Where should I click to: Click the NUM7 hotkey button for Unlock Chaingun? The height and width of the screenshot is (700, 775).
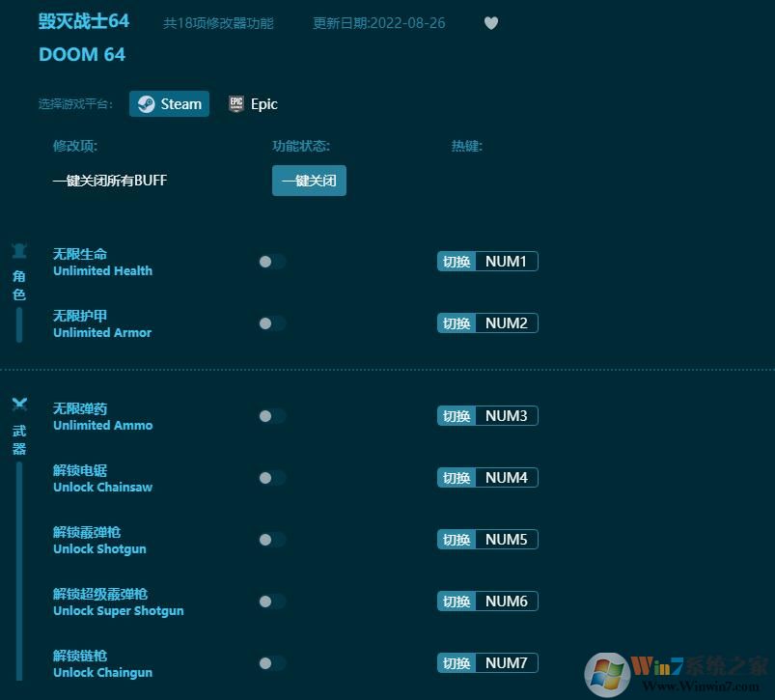[x=487, y=662]
